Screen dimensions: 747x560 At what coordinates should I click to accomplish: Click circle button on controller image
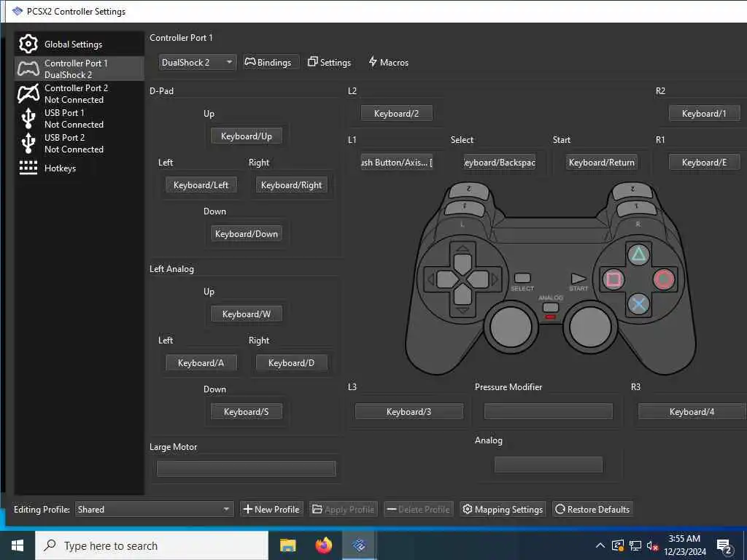(x=664, y=279)
